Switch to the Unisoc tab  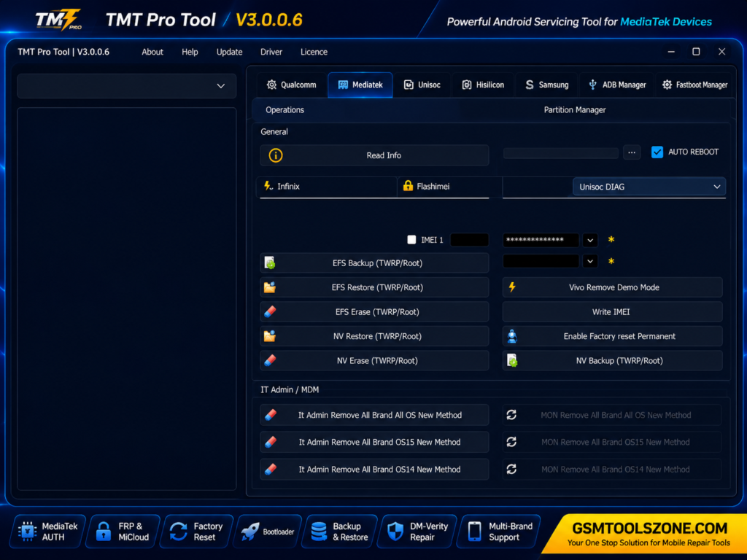click(422, 85)
